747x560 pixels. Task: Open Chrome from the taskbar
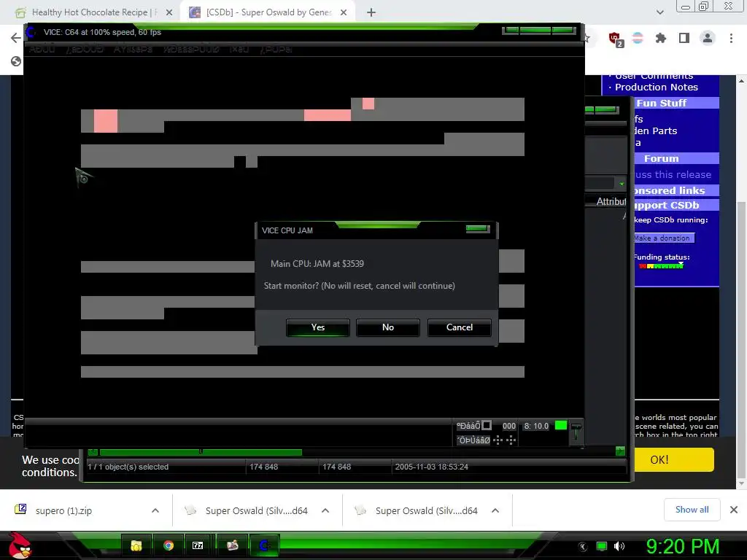pyautogui.click(x=169, y=545)
